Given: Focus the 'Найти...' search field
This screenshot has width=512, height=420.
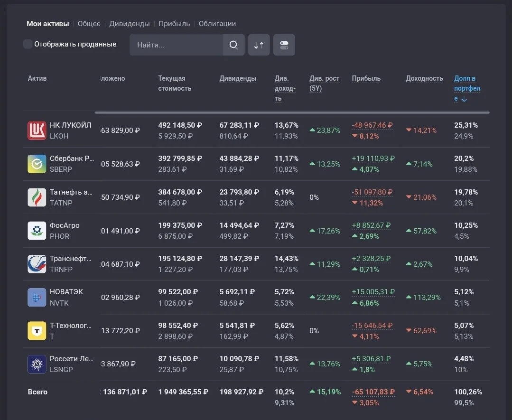Looking at the screenshot, I should click(x=177, y=45).
